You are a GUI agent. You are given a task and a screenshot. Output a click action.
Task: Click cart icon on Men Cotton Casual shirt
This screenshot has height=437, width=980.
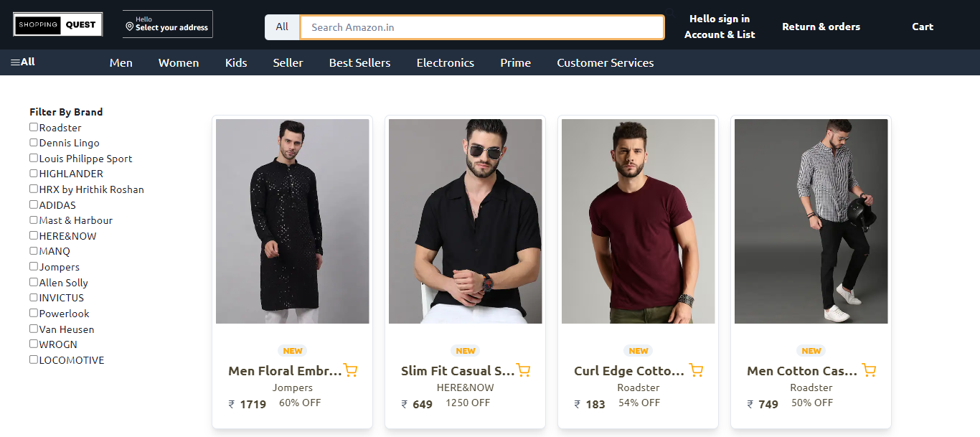(x=869, y=370)
